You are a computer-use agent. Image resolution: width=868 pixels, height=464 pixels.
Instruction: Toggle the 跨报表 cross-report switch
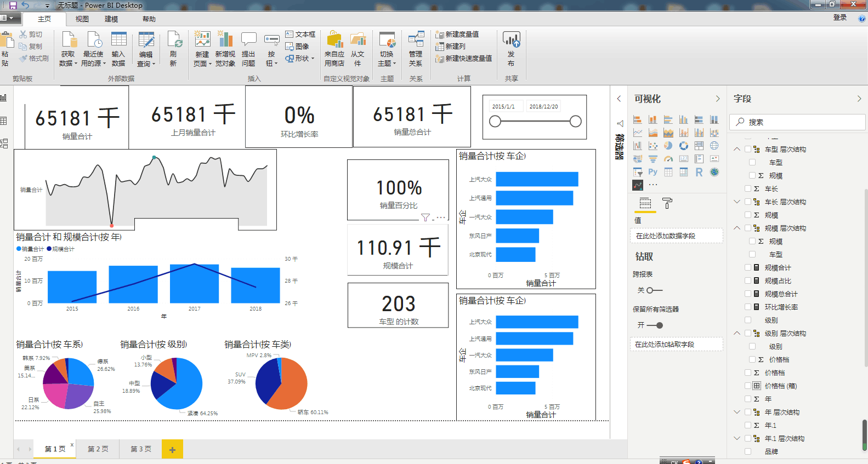pyautogui.click(x=655, y=290)
